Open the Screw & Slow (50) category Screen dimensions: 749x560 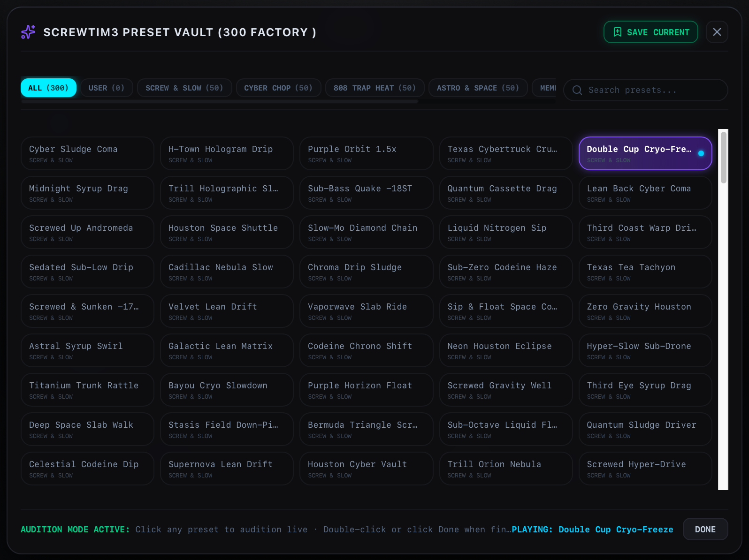184,88
